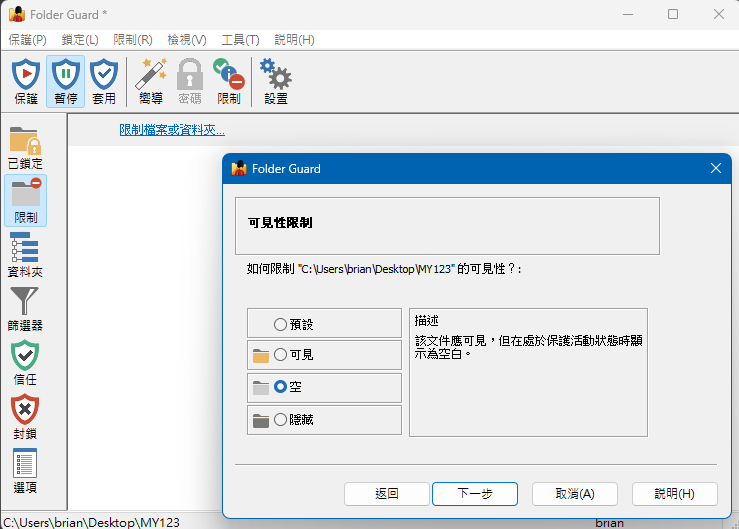Open 信任 (Trusted) sidebar view
This screenshot has width=739, height=529.
click(x=26, y=363)
